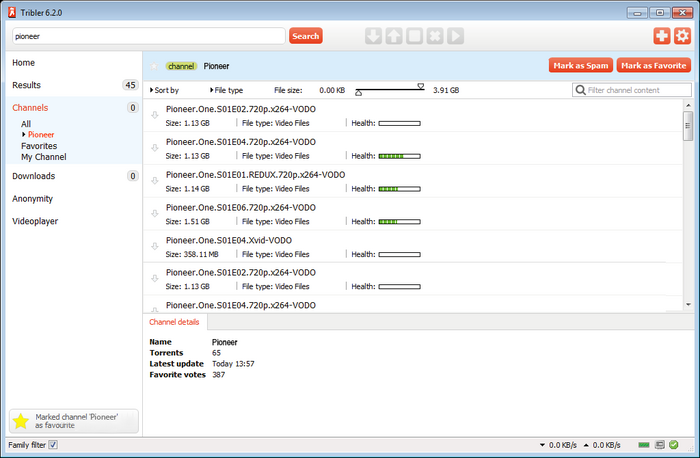
Task: Click the Size: 1.51 GB text
Action: [x=188, y=222]
